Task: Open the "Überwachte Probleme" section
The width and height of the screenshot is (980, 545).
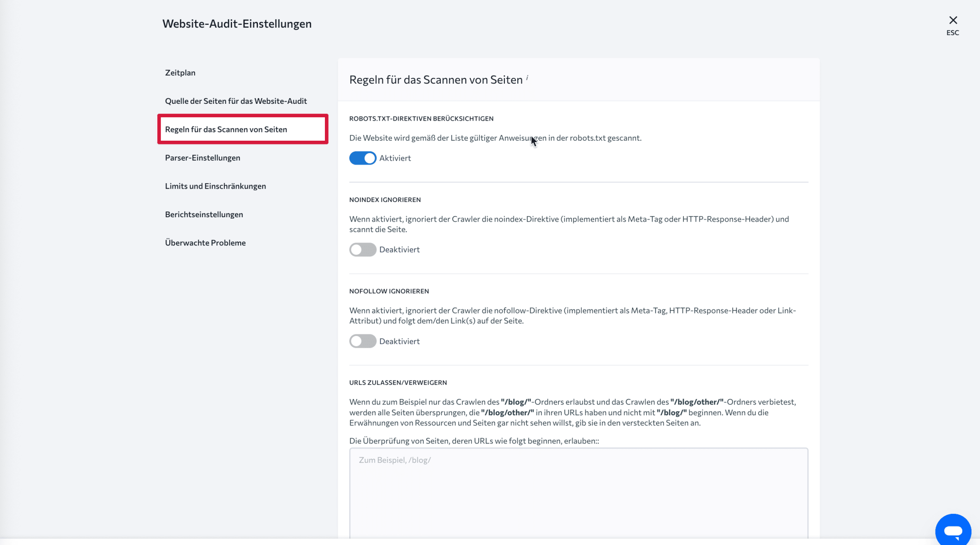Action: tap(205, 242)
